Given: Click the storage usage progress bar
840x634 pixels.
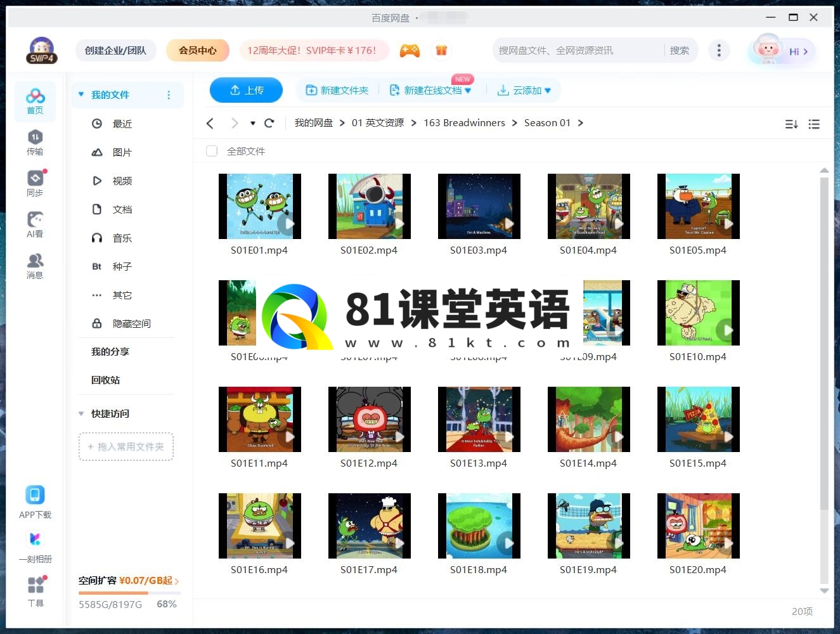Looking at the screenshot, I should click(x=129, y=593).
